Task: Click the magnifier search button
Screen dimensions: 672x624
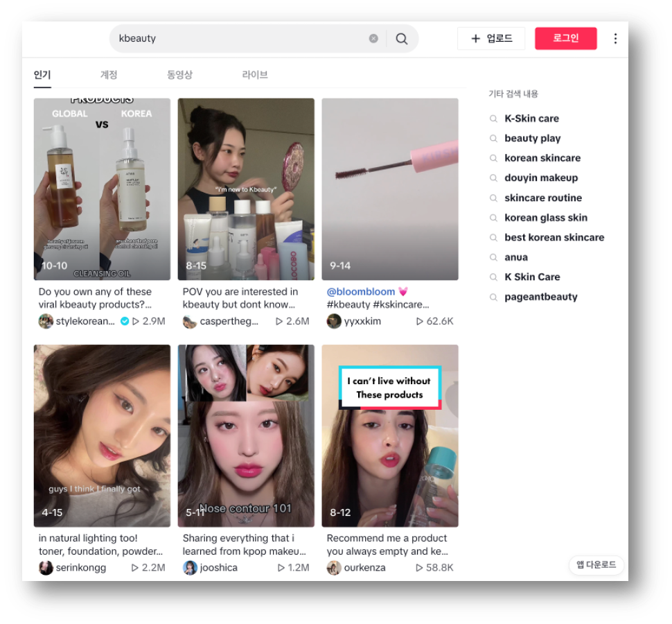Action: 402,39
